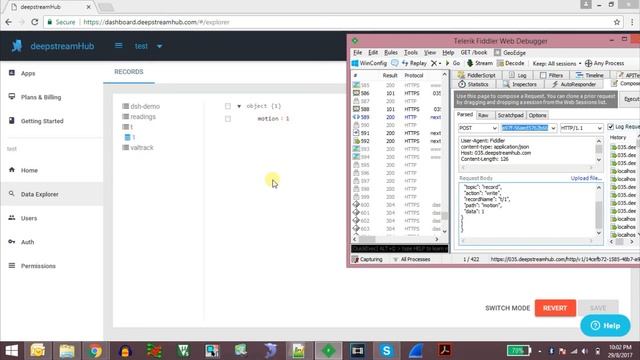Toggle Capturing in Fiddler status bar
The width and height of the screenshot is (640, 360).
coord(367,259)
